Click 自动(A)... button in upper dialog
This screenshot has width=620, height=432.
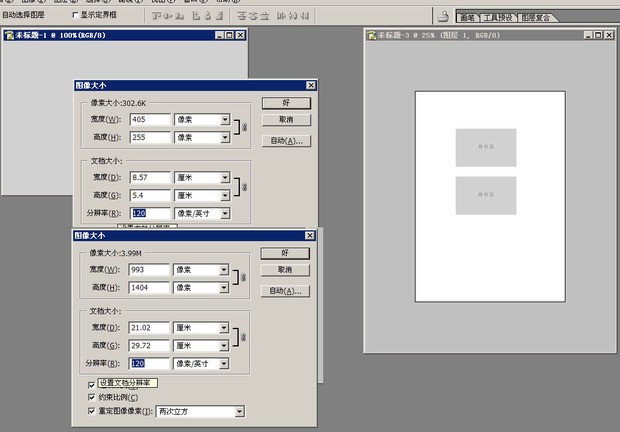click(286, 141)
